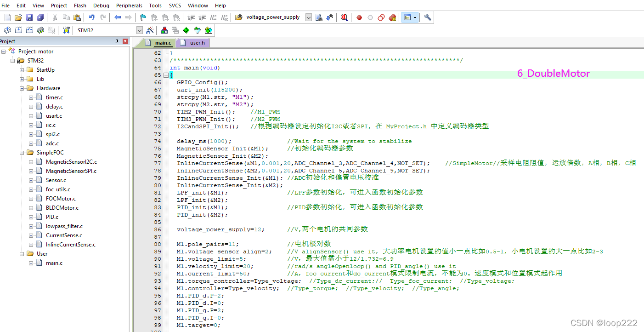Open the Configuration wrench
644x332 pixels.
click(428, 17)
